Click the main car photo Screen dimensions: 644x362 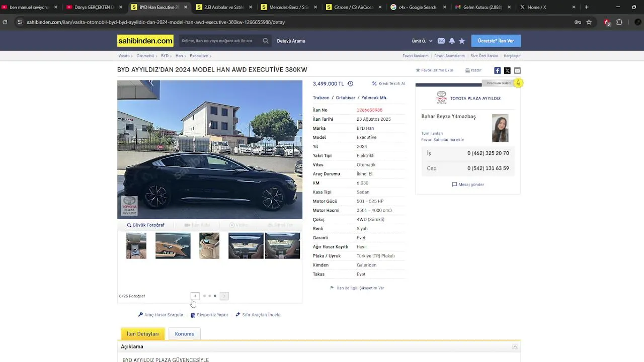210,150
